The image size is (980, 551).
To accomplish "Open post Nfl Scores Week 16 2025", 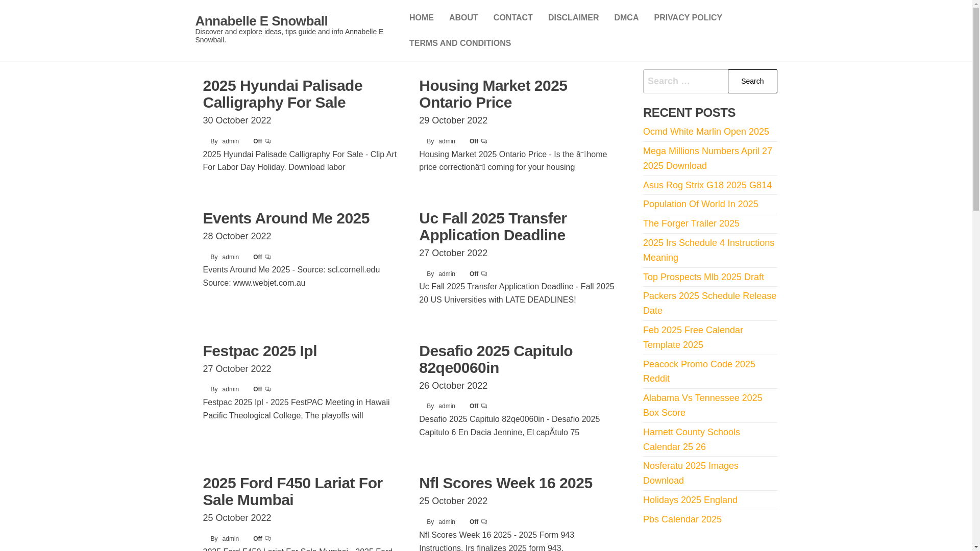I will point(506,483).
